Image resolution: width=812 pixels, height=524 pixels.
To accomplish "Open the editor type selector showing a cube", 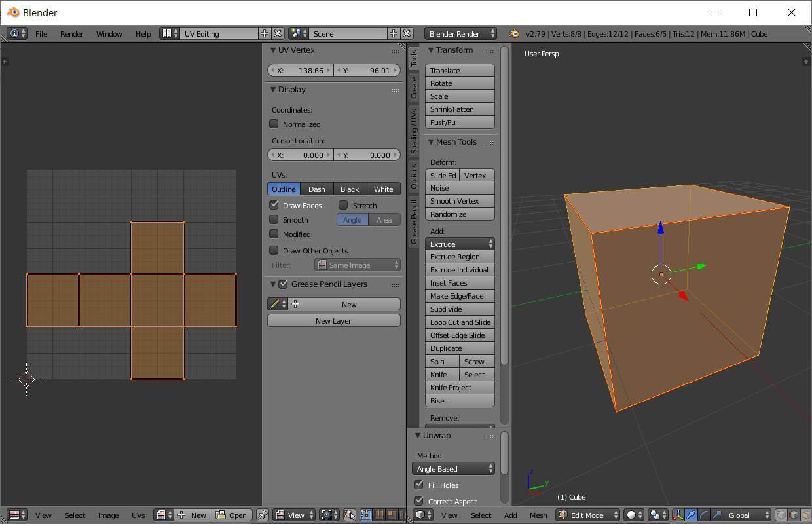I will tap(422, 515).
